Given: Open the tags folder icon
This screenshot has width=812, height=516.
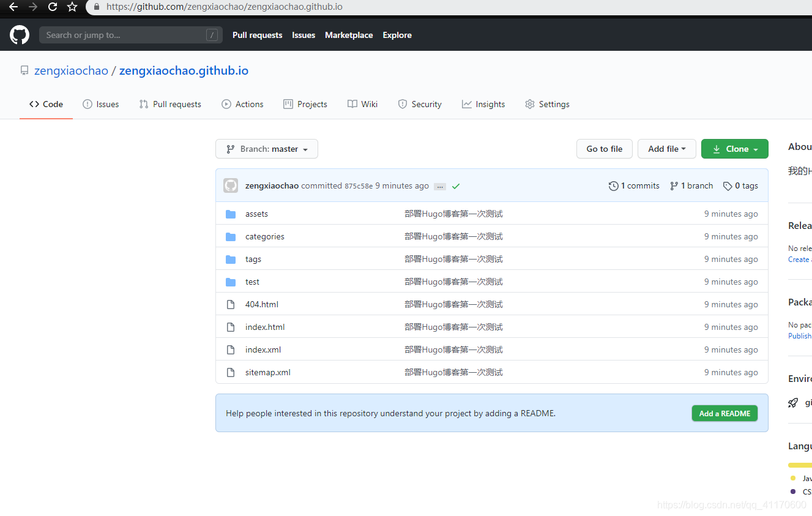Looking at the screenshot, I should 231,259.
